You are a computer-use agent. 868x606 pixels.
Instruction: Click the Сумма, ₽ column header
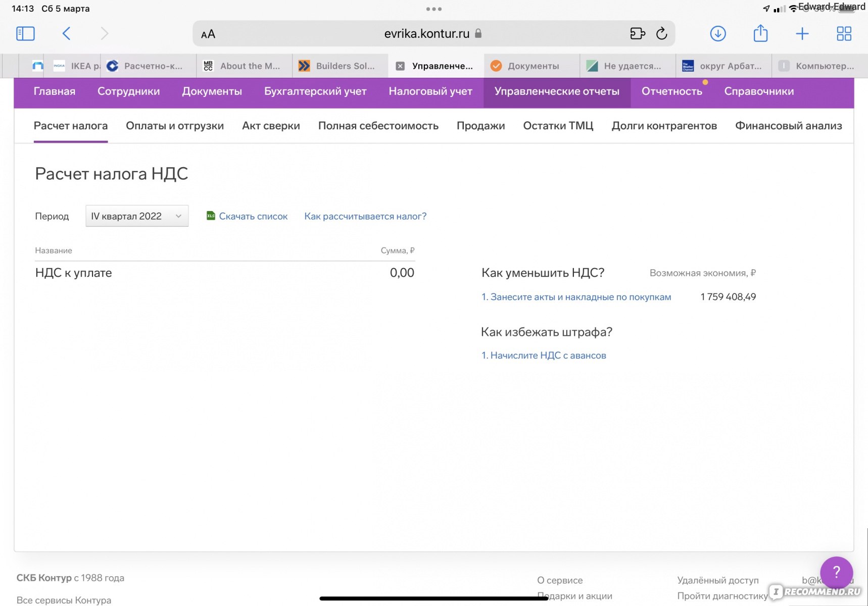click(x=398, y=250)
